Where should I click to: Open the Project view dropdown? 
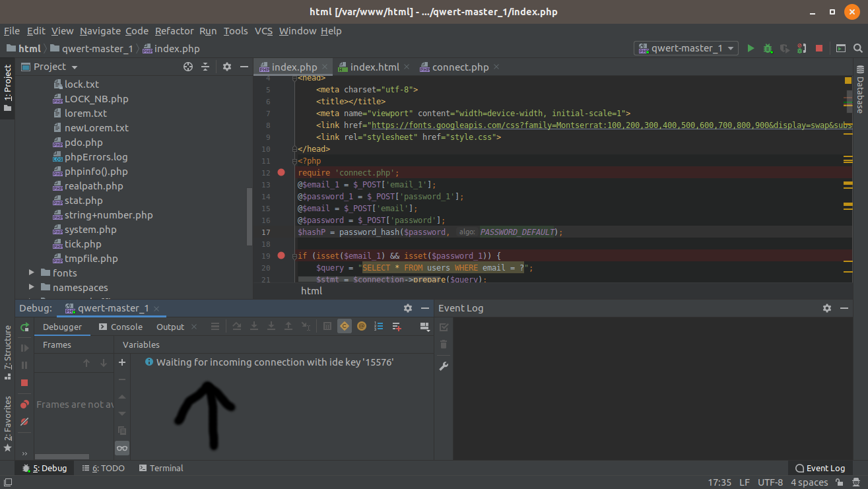pos(50,67)
